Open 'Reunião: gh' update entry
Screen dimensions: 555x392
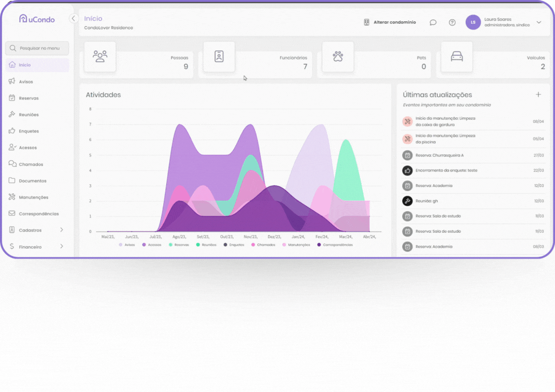point(473,201)
